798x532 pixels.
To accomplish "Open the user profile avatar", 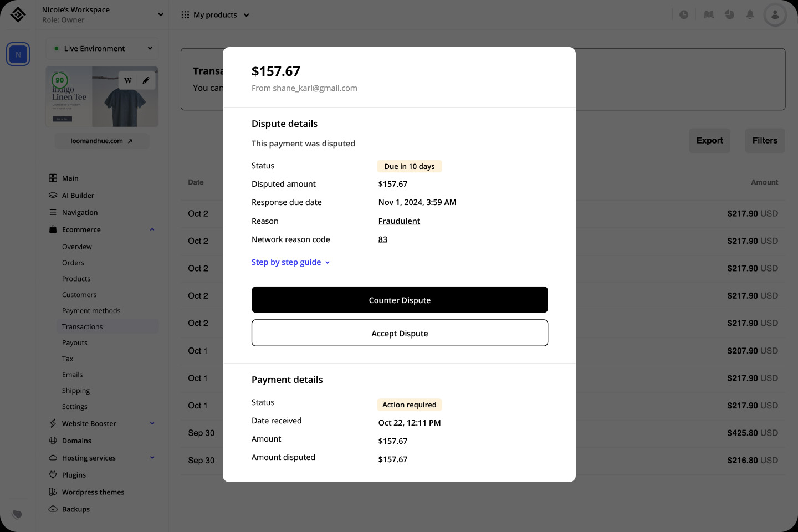I will (x=775, y=15).
